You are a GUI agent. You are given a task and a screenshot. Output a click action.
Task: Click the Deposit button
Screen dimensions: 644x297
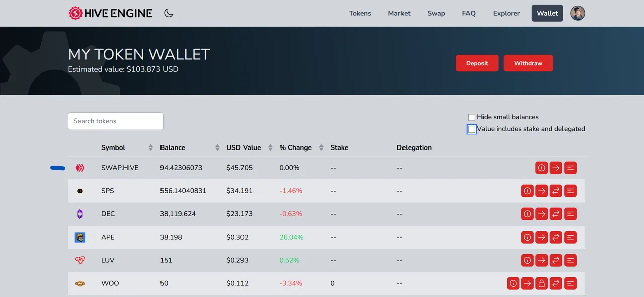[x=477, y=63]
